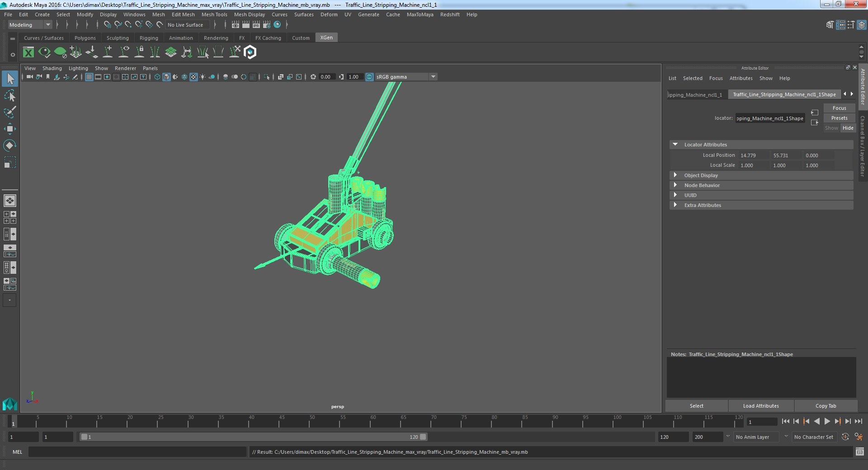Click Snap to grids icon
This screenshot has width=868, height=470.
click(x=108, y=25)
